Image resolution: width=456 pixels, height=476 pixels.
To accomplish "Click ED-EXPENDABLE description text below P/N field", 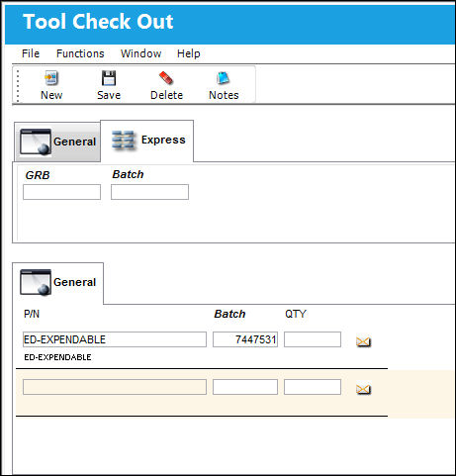I will tap(57, 357).
